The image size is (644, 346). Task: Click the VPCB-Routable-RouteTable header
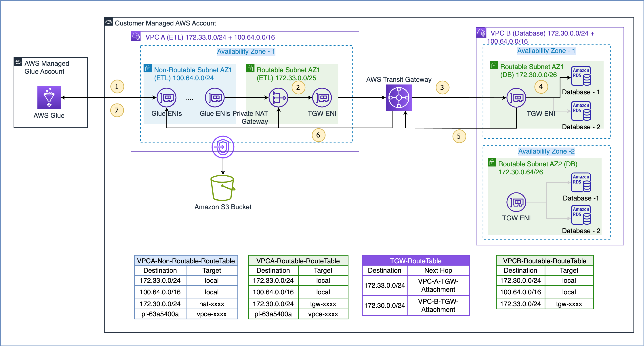coord(545,261)
